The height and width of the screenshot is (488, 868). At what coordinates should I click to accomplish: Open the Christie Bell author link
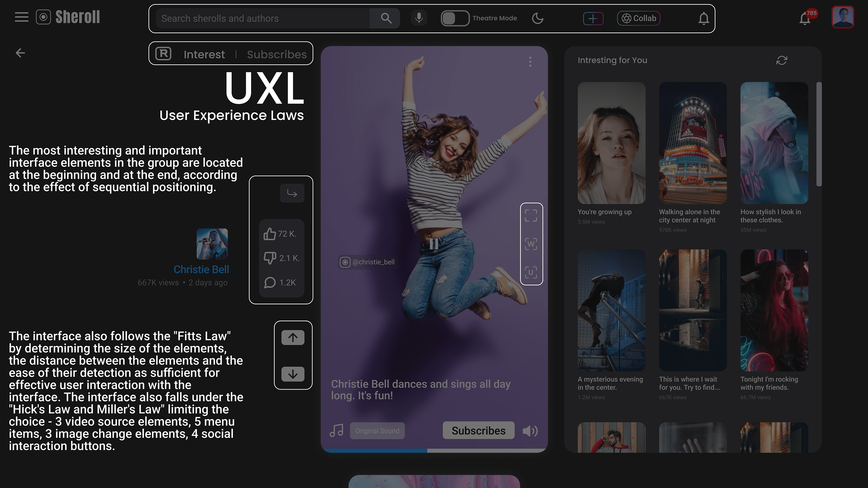tap(201, 270)
